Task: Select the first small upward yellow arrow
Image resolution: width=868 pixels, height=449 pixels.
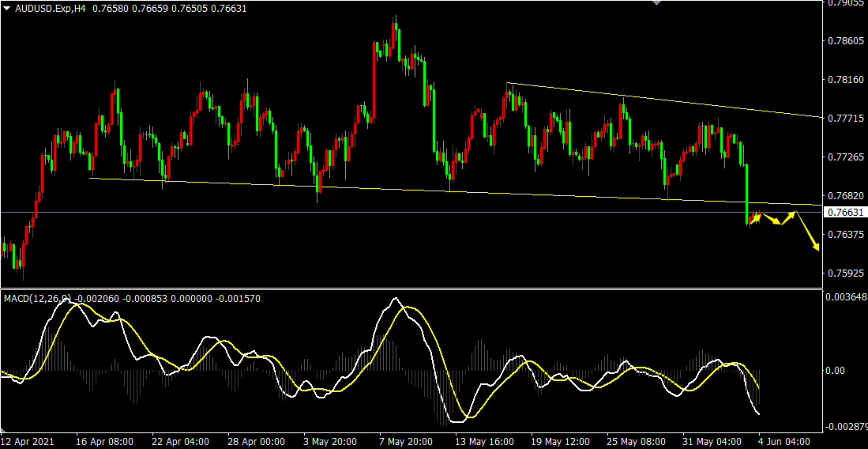Action: (x=756, y=217)
